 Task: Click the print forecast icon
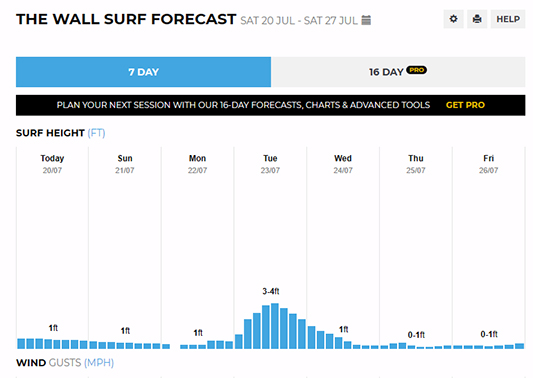(477, 19)
